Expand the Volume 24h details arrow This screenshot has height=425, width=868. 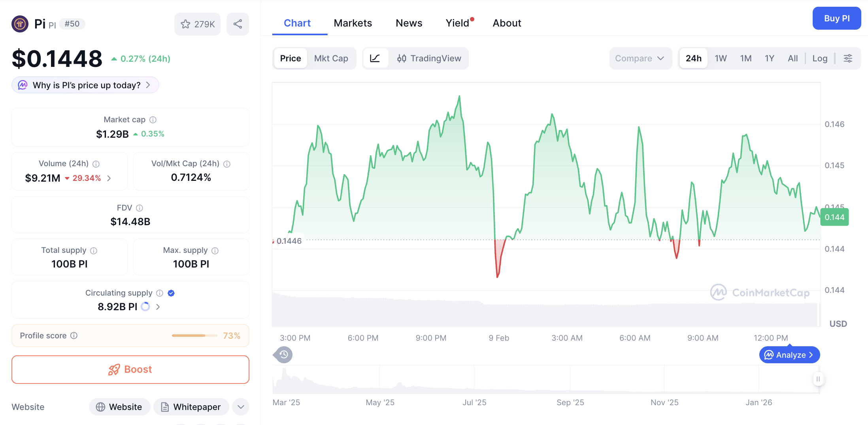click(x=109, y=178)
